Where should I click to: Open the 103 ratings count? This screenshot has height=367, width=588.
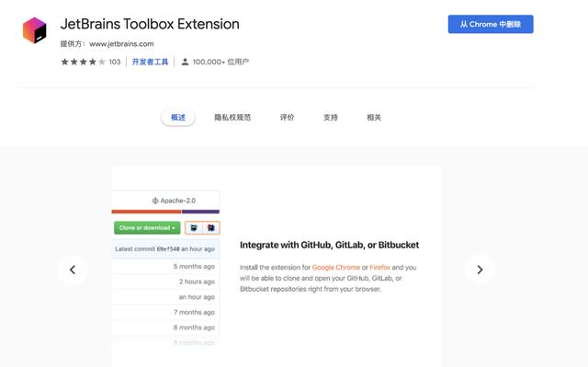[x=115, y=62]
